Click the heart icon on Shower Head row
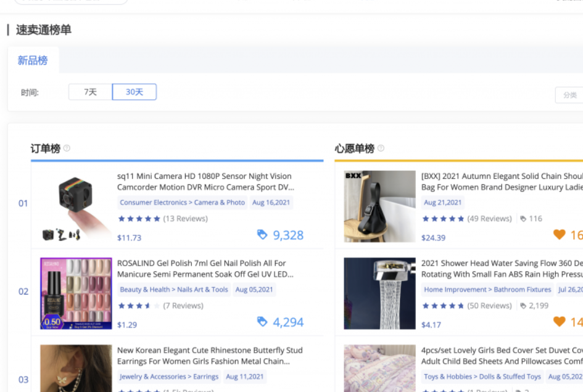The height and width of the screenshot is (392, 583). coord(559,321)
